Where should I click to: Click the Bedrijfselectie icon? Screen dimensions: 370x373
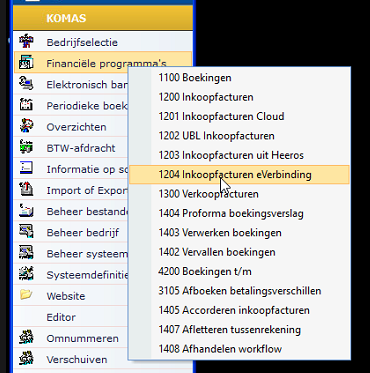[x=26, y=42]
